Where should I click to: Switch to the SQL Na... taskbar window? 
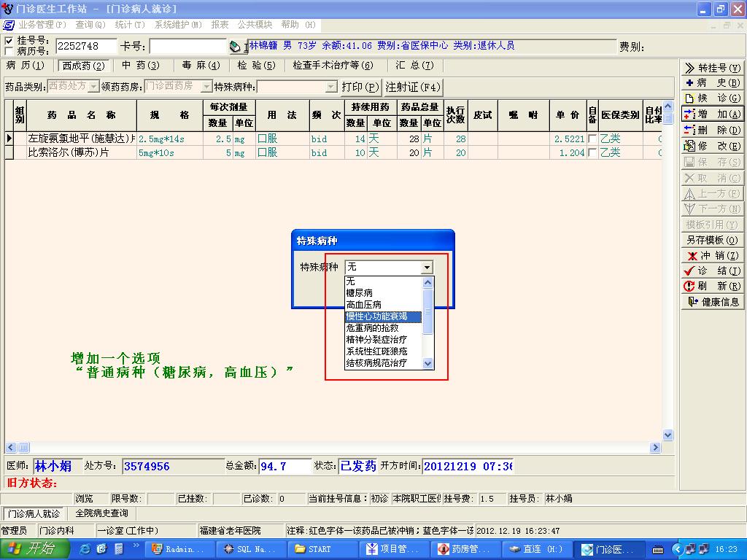click(251, 549)
